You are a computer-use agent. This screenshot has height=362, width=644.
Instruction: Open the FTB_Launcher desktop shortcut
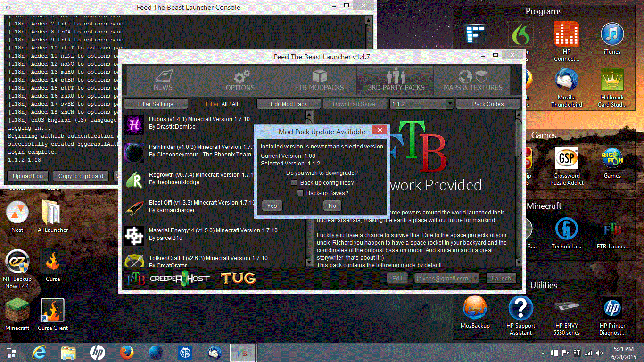(x=612, y=233)
